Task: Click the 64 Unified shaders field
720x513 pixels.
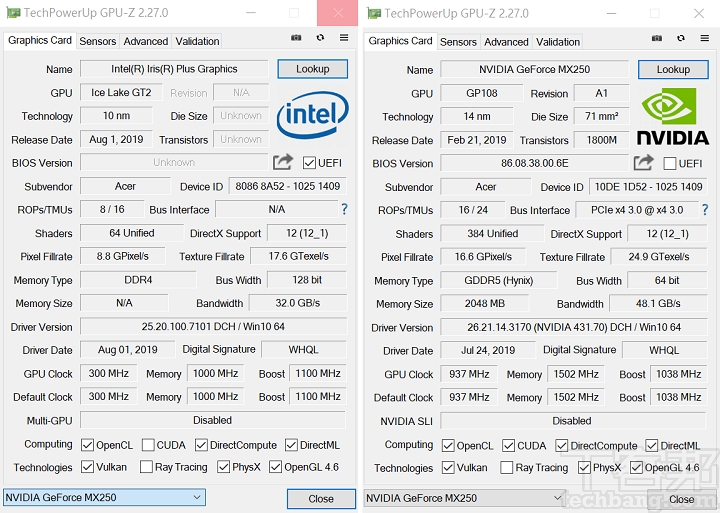Action: [132, 233]
